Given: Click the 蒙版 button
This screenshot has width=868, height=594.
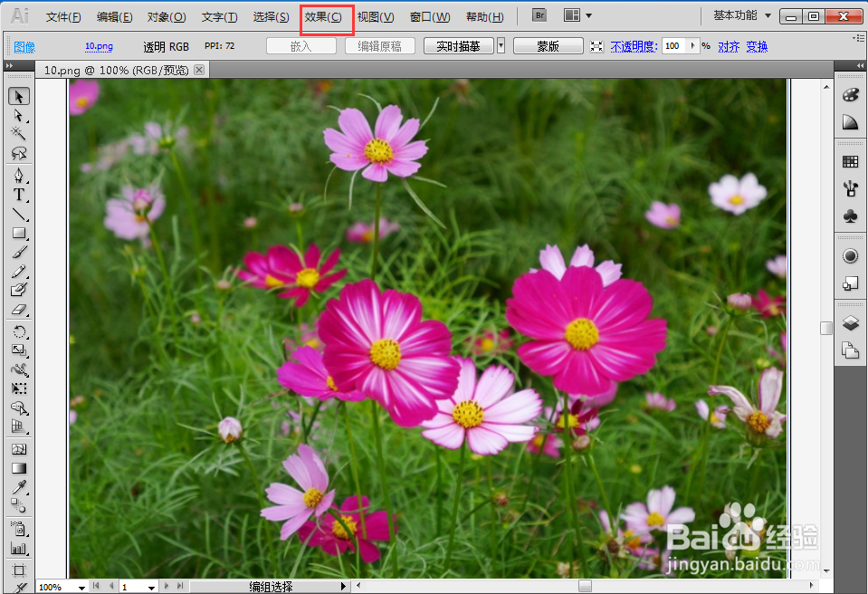Looking at the screenshot, I should point(548,46).
